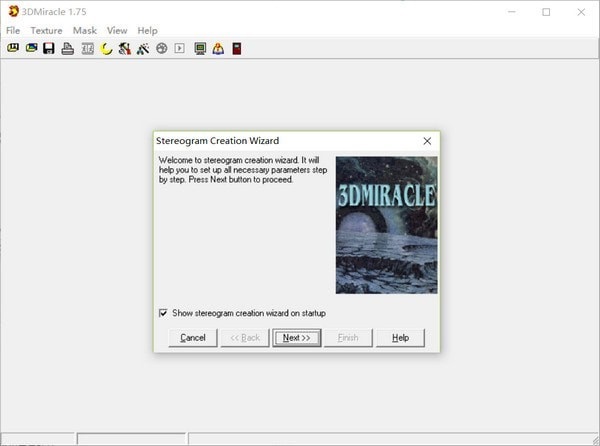The image size is (600, 446).
Task: Open the View menu
Action: pyautogui.click(x=117, y=31)
